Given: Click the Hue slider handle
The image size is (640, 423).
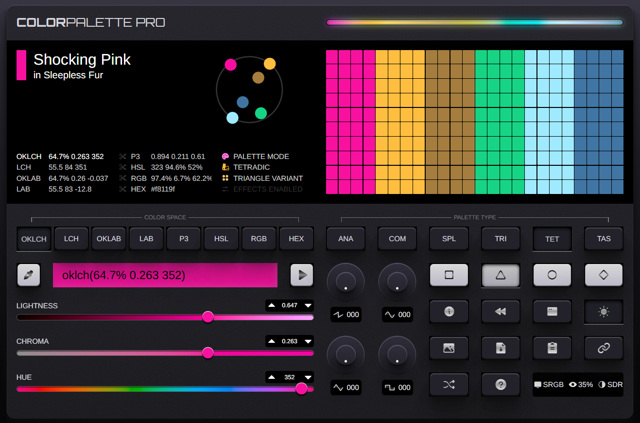Looking at the screenshot, I should tap(302, 389).
